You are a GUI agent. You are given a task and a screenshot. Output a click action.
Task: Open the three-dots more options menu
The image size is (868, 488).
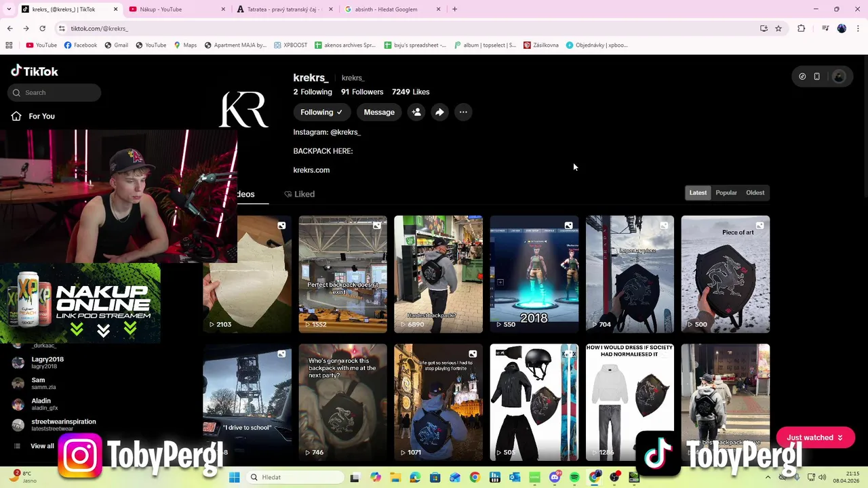pos(463,112)
